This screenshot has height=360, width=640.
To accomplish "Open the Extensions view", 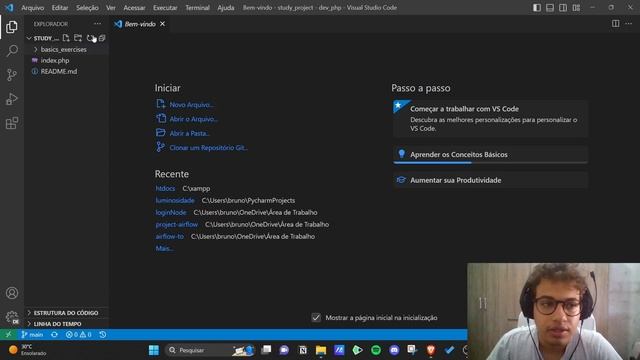I will click(12, 123).
